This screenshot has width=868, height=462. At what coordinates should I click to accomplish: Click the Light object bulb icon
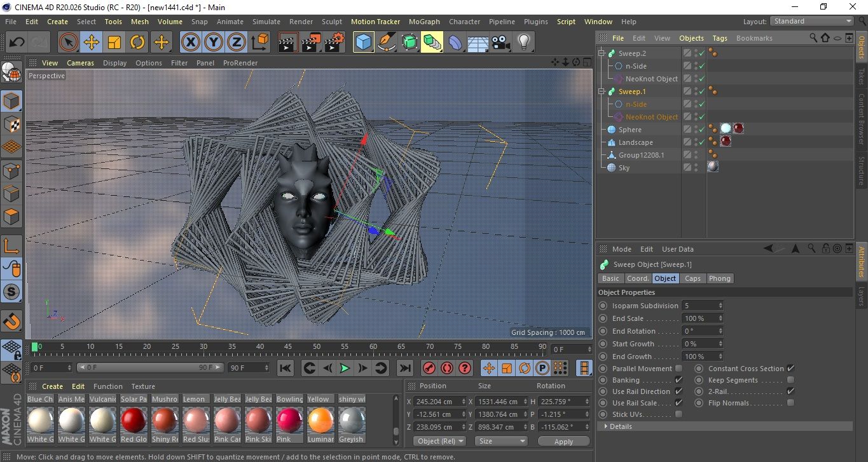(x=523, y=43)
